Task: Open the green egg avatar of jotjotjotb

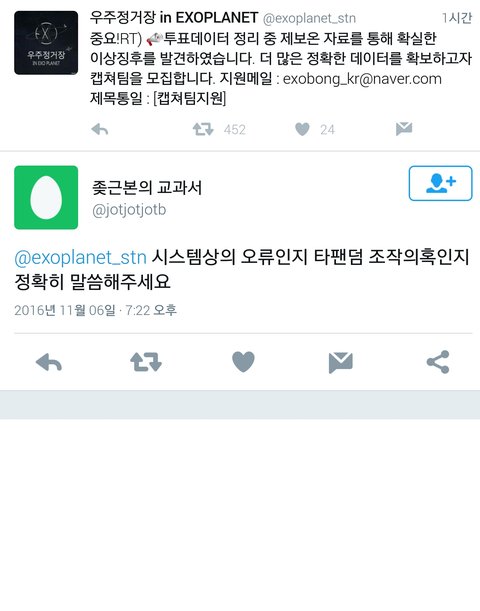Action: click(x=46, y=198)
